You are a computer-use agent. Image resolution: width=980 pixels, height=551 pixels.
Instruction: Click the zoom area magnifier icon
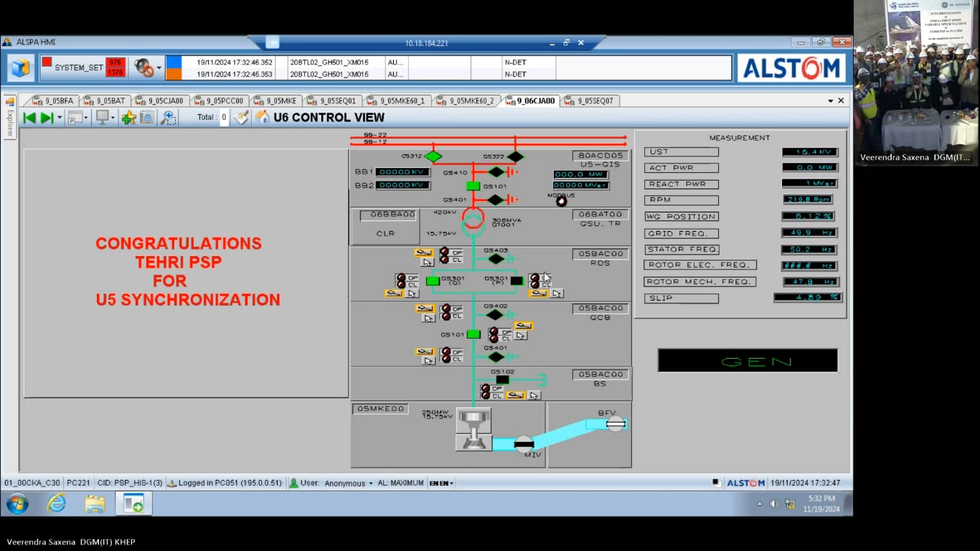point(168,118)
